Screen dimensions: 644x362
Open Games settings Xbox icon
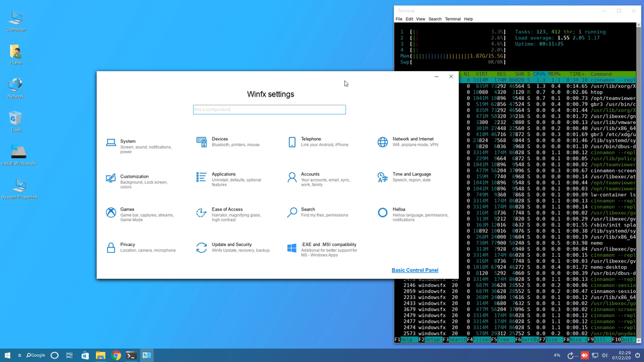(x=111, y=213)
